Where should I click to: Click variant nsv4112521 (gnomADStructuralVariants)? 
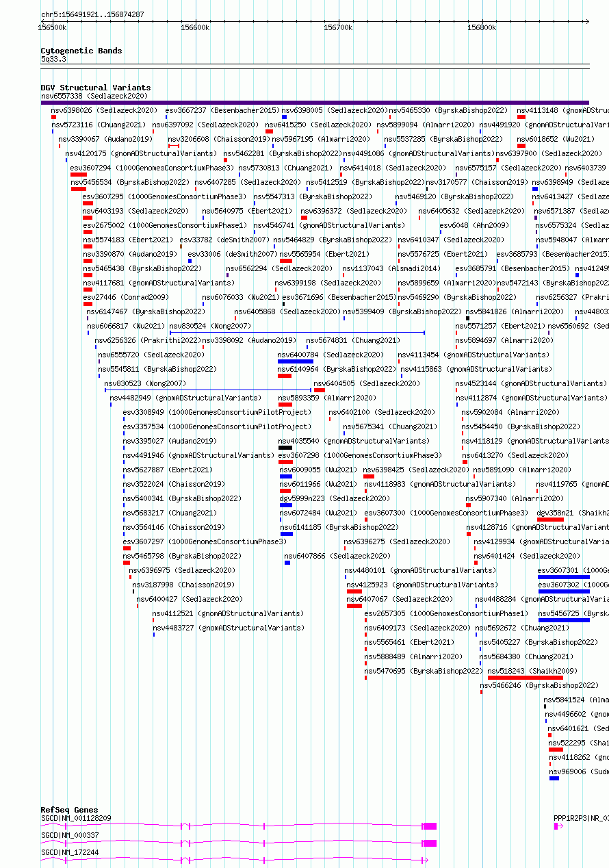pos(228,613)
